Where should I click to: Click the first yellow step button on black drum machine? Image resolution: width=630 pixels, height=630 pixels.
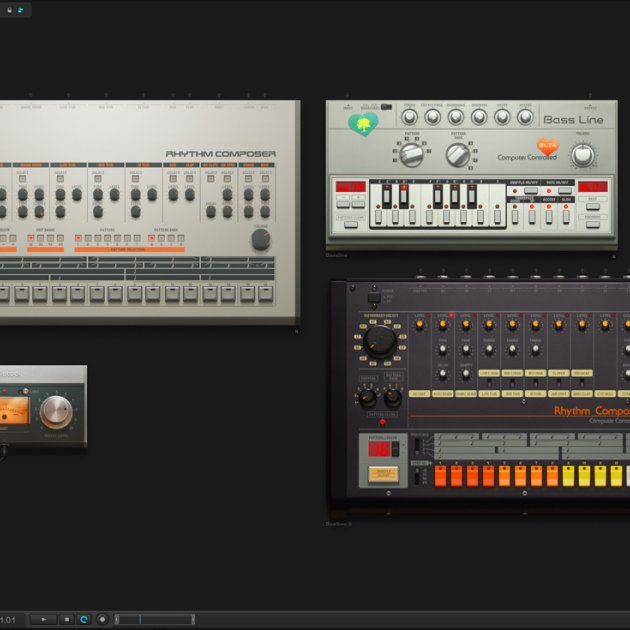point(568,476)
